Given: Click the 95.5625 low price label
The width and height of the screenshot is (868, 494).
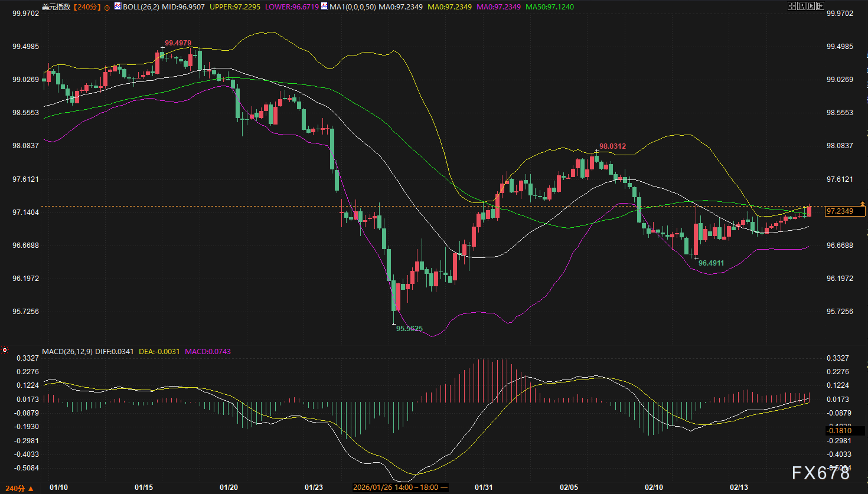Looking at the screenshot, I should point(409,329).
